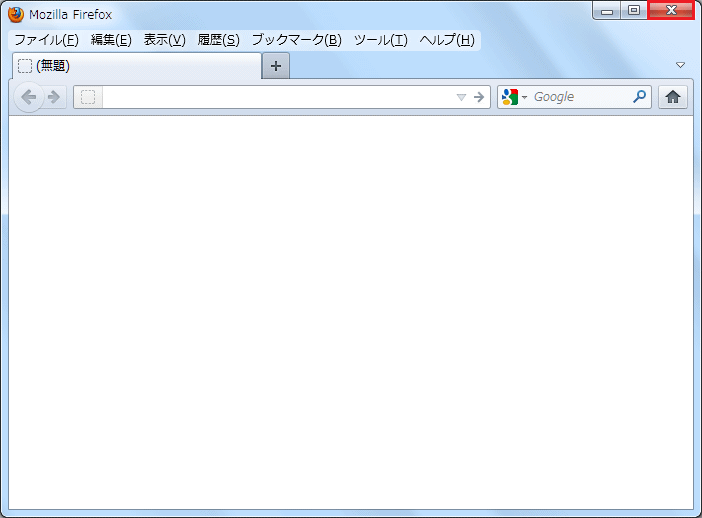Open the ヘルプ(H) menu
This screenshot has height=518, width=702.
(447, 40)
